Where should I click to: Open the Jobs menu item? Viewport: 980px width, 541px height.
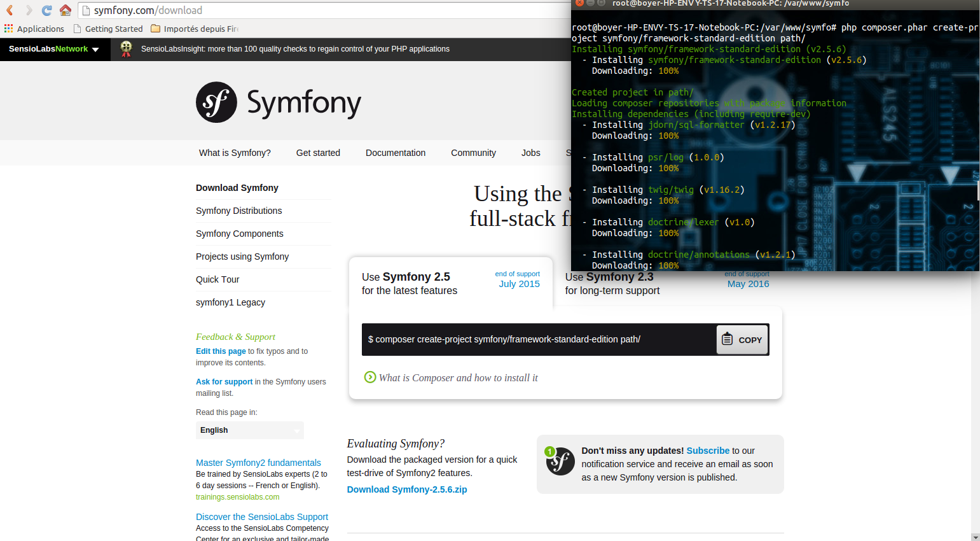pos(530,153)
